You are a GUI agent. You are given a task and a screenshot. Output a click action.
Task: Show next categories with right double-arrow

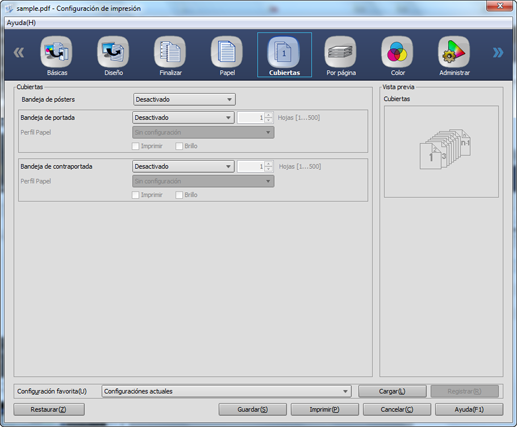pyautogui.click(x=498, y=52)
